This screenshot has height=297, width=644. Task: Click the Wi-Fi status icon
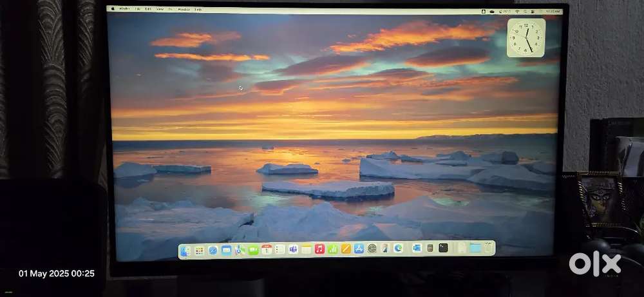(x=517, y=12)
